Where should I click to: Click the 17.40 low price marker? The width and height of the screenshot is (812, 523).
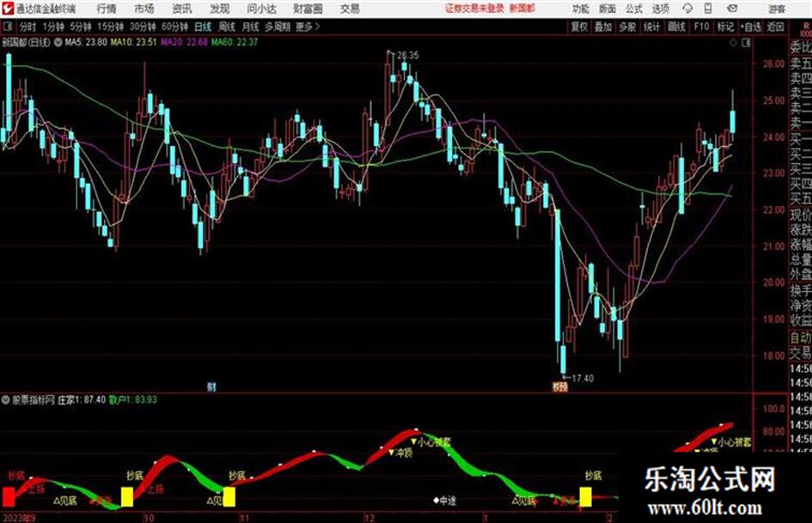point(583,379)
